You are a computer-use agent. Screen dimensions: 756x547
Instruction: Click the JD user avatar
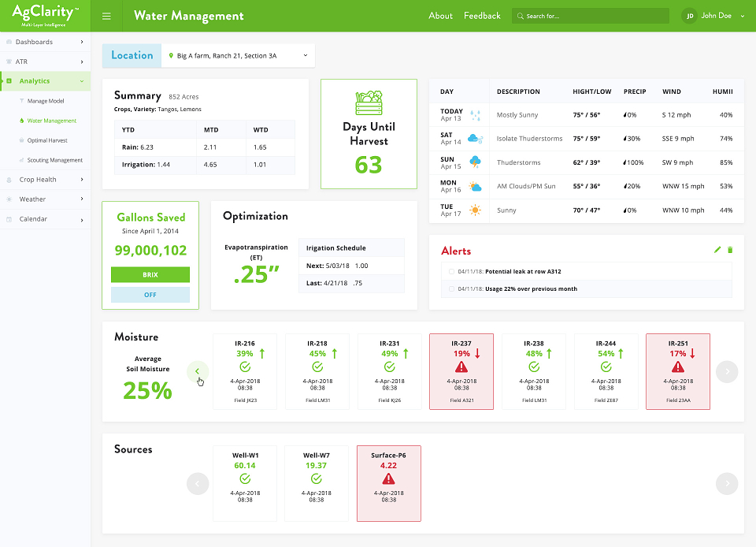690,16
